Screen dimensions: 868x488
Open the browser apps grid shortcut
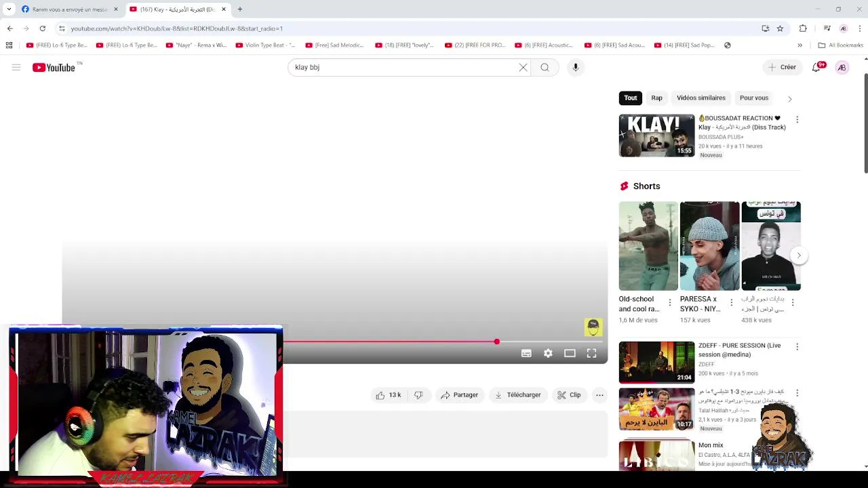pyautogui.click(x=9, y=45)
